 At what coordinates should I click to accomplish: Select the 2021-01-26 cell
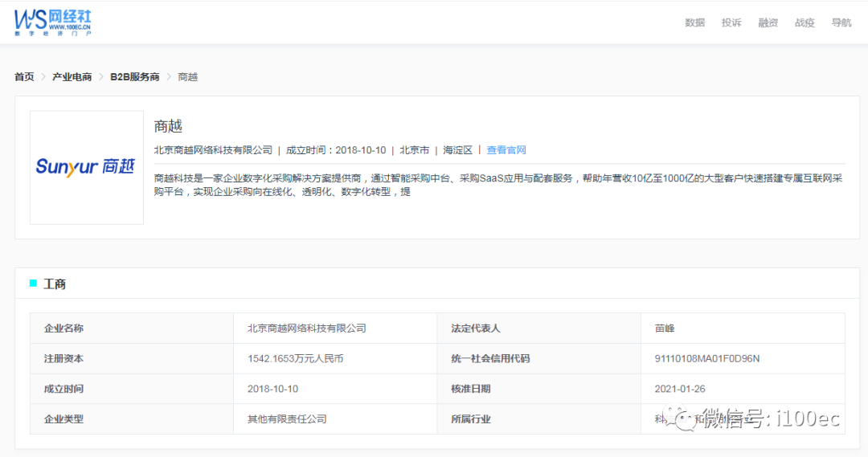point(743,389)
